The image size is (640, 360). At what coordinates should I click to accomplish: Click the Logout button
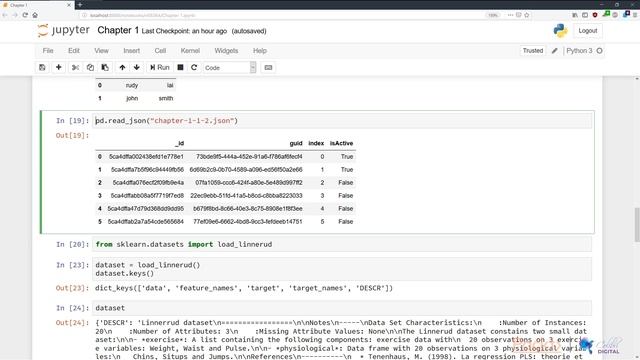pos(587,31)
